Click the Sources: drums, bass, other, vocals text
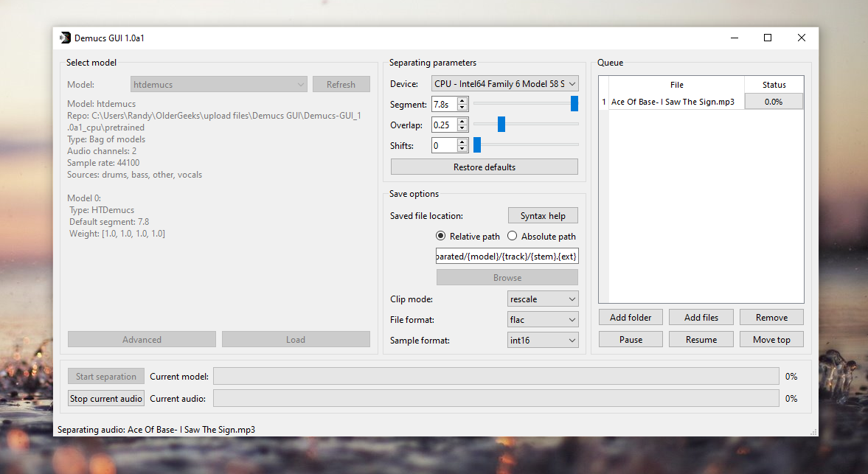Image resolution: width=868 pixels, height=474 pixels. [x=134, y=175]
